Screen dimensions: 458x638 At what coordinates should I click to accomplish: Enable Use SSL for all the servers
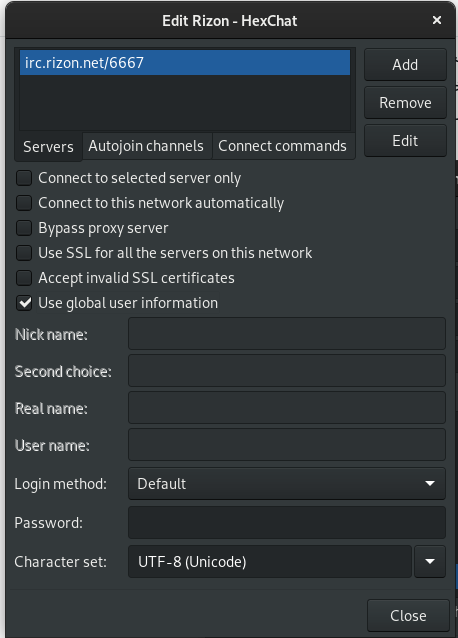pyautogui.click(x=24, y=253)
